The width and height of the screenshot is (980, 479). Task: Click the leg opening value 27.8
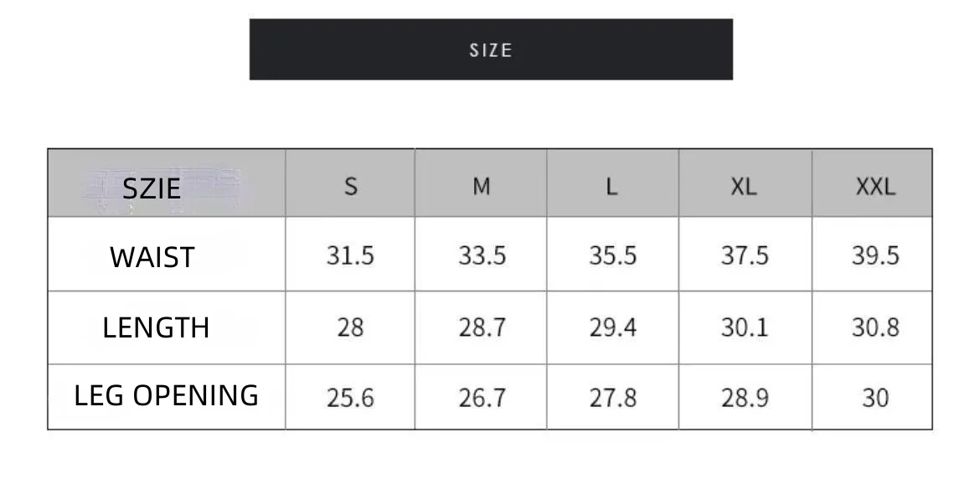(x=612, y=398)
